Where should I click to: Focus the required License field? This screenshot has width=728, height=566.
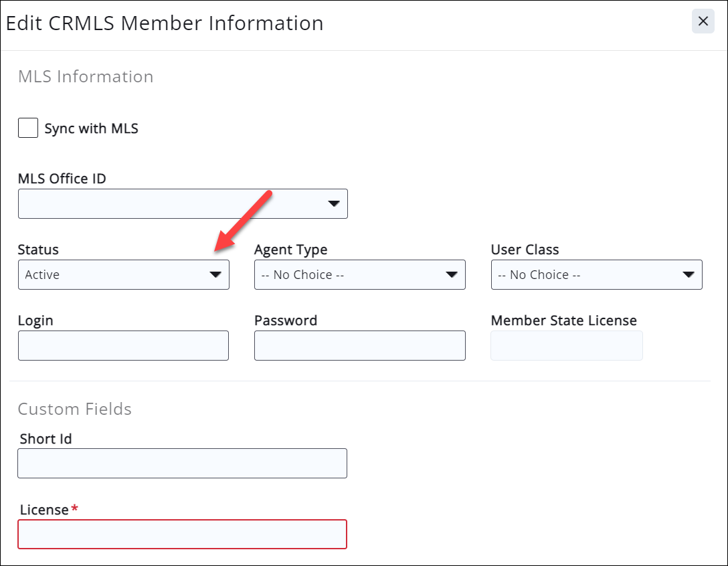[182, 534]
